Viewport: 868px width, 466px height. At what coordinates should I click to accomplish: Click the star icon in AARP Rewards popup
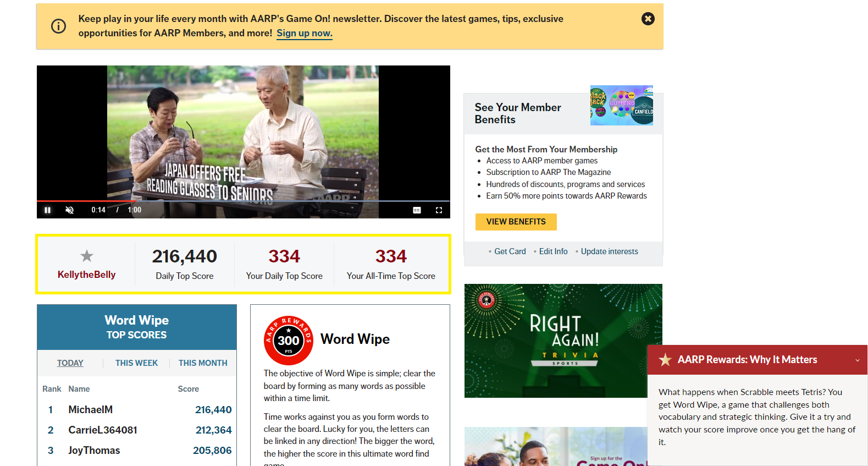coord(665,360)
